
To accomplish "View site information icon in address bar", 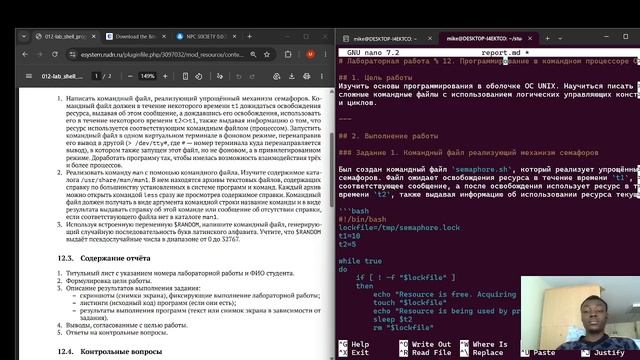I will [x=73, y=54].
